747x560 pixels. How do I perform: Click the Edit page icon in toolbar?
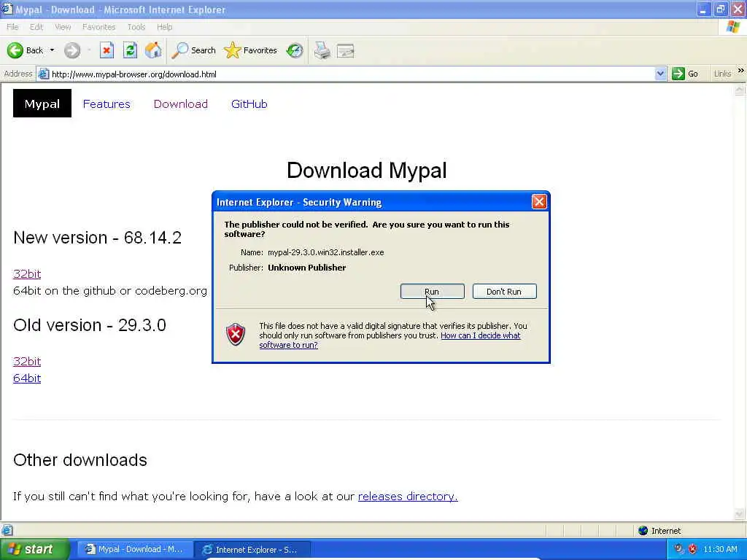345,50
